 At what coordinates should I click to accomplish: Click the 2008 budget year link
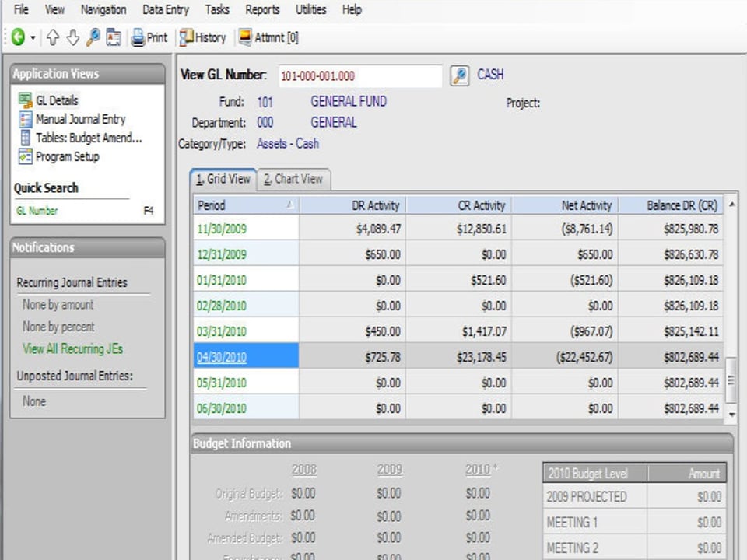tap(304, 470)
